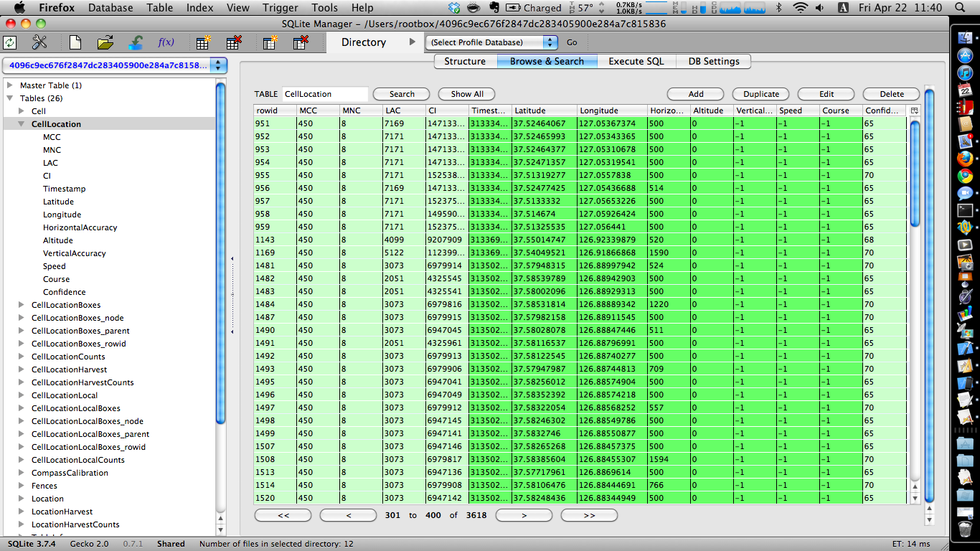Switch to the Structure tab
Viewport: 980px width, 551px height.
pos(465,62)
